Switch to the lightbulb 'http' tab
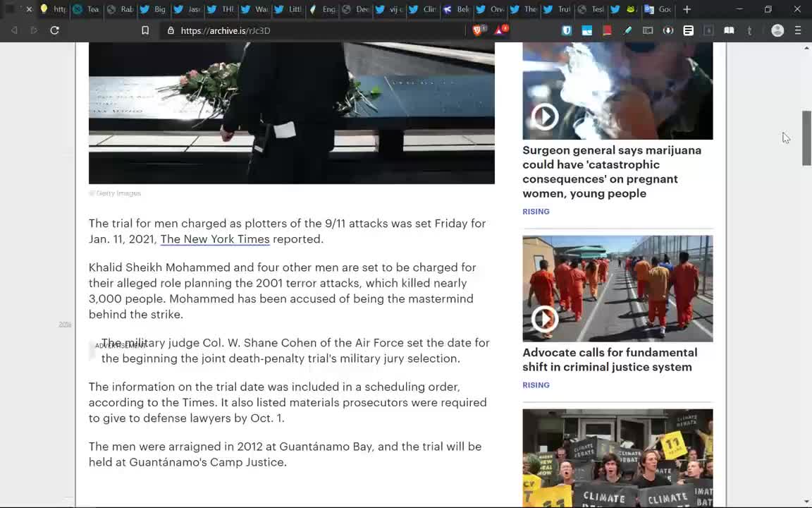This screenshot has height=508, width=812. pos(53,9)
